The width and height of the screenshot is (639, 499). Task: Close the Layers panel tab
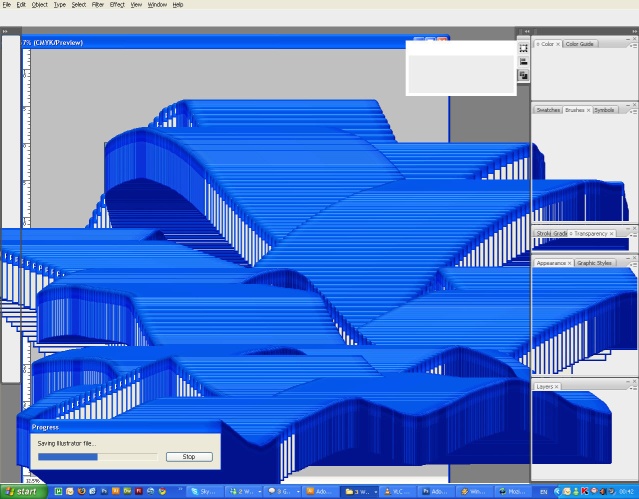(557, 386)
